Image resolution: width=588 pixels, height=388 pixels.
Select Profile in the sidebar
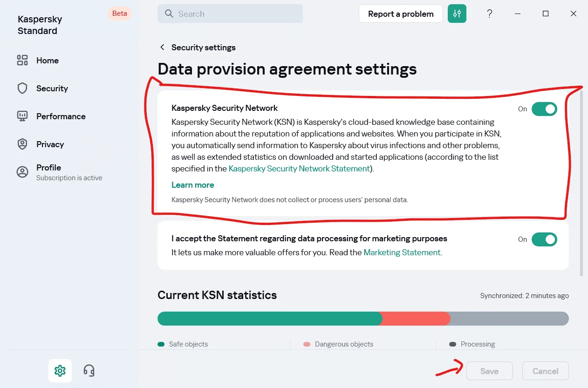(48, 167)
